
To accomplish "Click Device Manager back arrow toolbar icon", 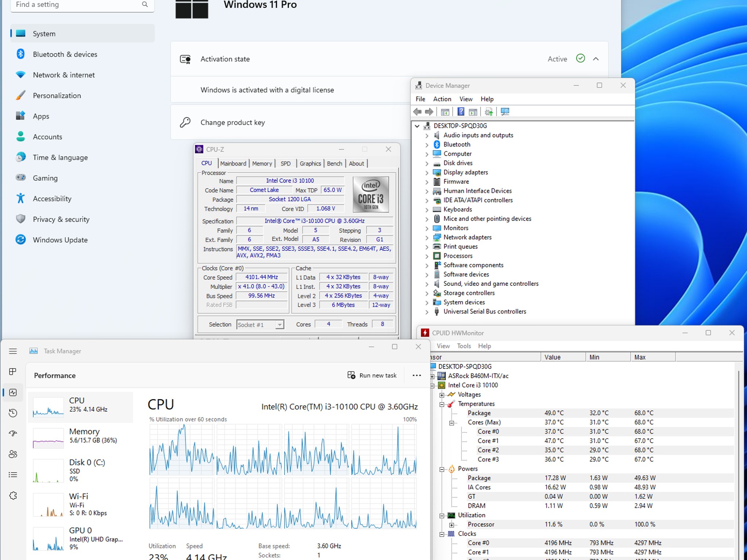I will pos(418,112).
